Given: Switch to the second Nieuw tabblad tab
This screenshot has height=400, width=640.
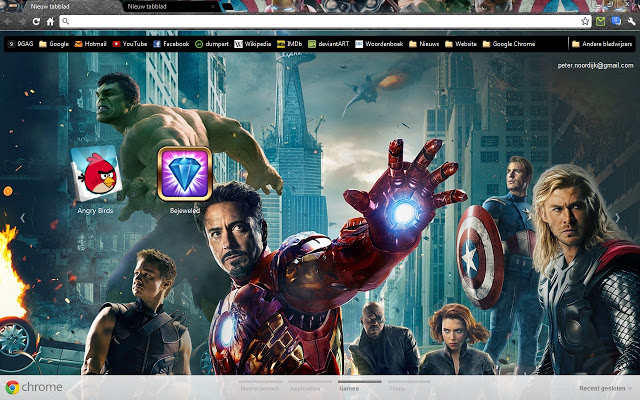Looking at the screenshot, I should [x=150, y=6].
